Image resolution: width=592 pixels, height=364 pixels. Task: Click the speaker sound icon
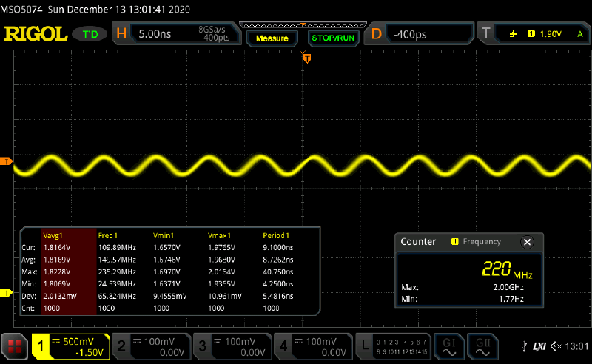click(555, 346)
